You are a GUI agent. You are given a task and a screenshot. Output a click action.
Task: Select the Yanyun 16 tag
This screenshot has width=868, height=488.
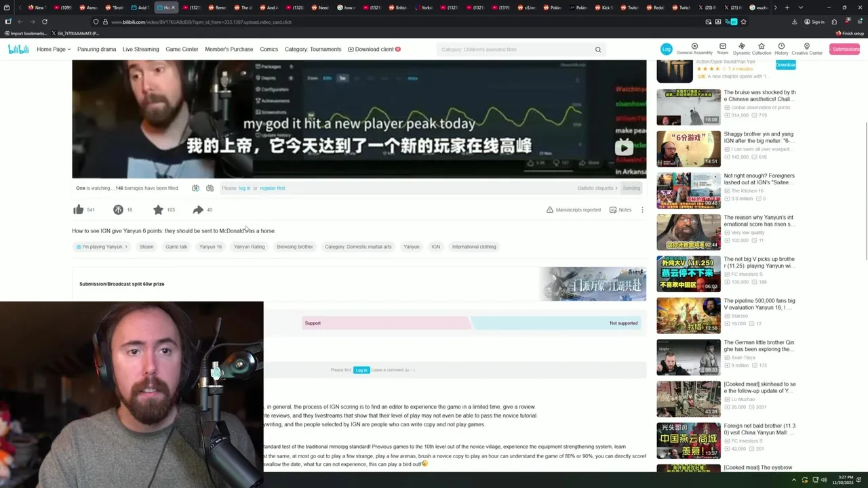[210, 247]
